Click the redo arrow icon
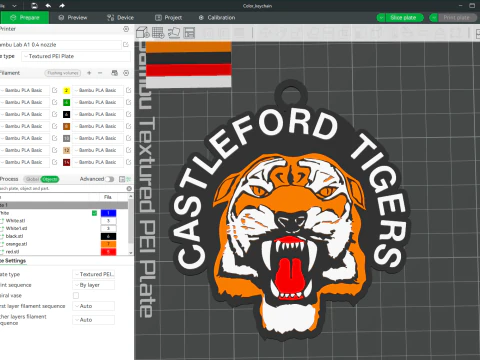This screenshot has height=360, width=480. (x=62, y=6)
